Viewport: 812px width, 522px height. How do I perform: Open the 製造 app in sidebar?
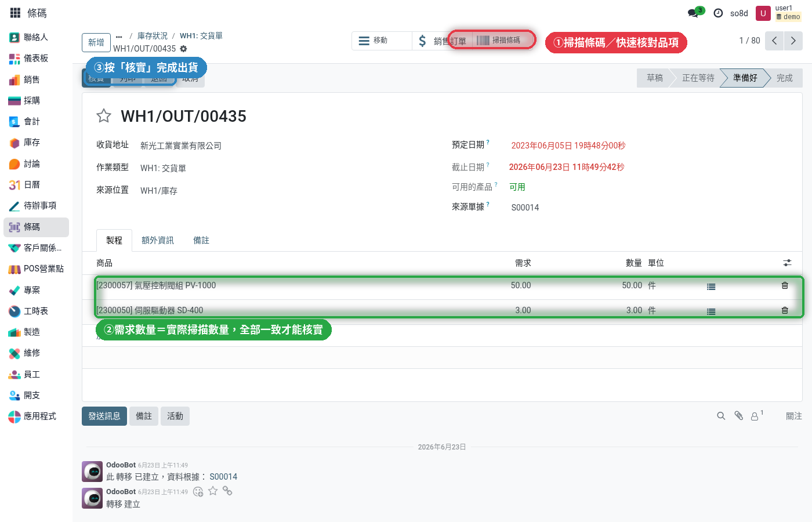coord(36,332)
